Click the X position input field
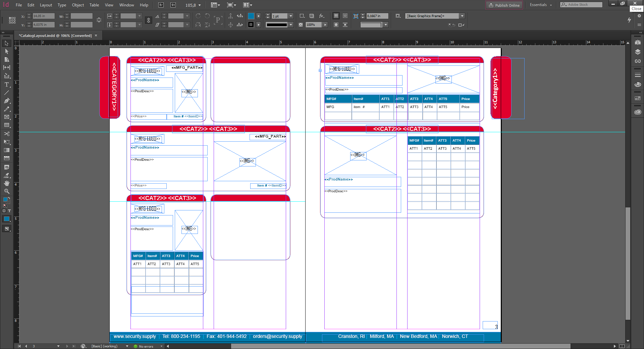 [43, 16]
